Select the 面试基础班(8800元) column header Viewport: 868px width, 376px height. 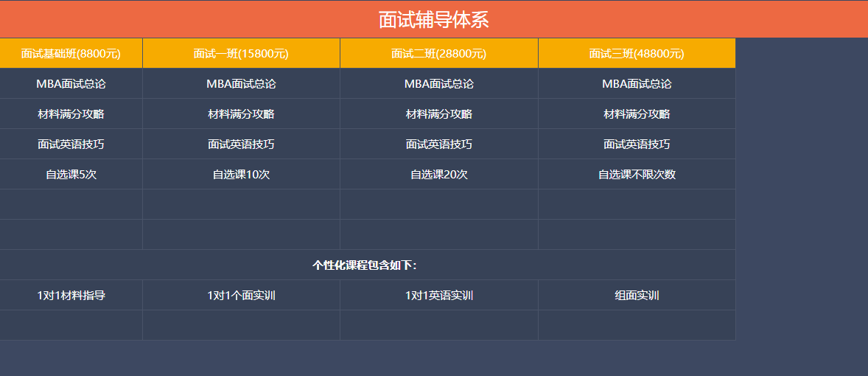(71, 53)
